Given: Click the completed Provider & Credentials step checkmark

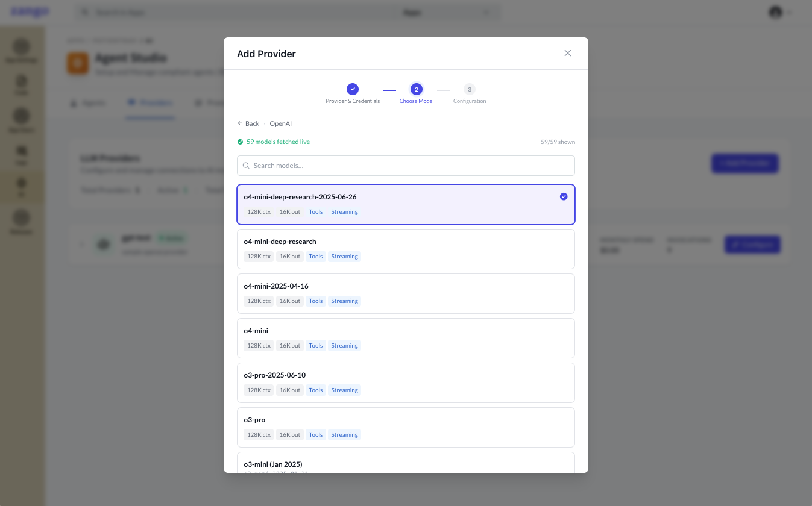Looking at the screenshot, I should click(353, 89).
